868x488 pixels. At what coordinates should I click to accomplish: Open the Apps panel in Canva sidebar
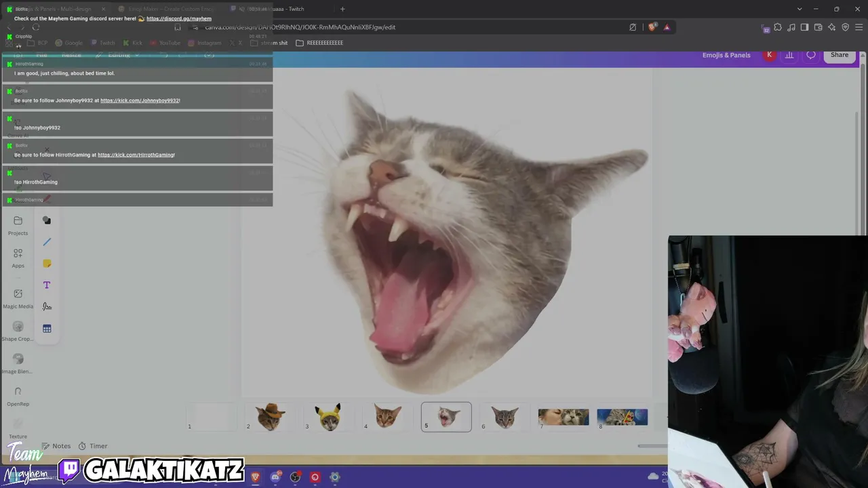pos(18,258)
